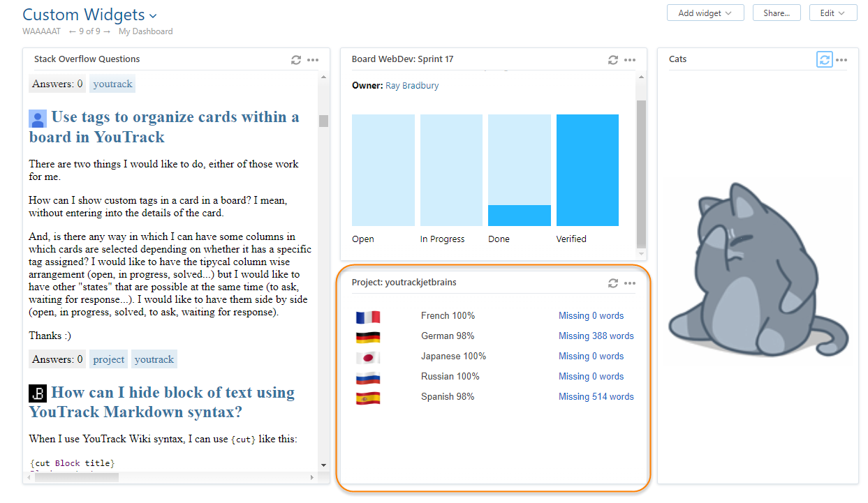The height and width of the screenshot is (503, 868).
Task: Go to previous dashboard arrow
Action: click(x=73, y=31)
